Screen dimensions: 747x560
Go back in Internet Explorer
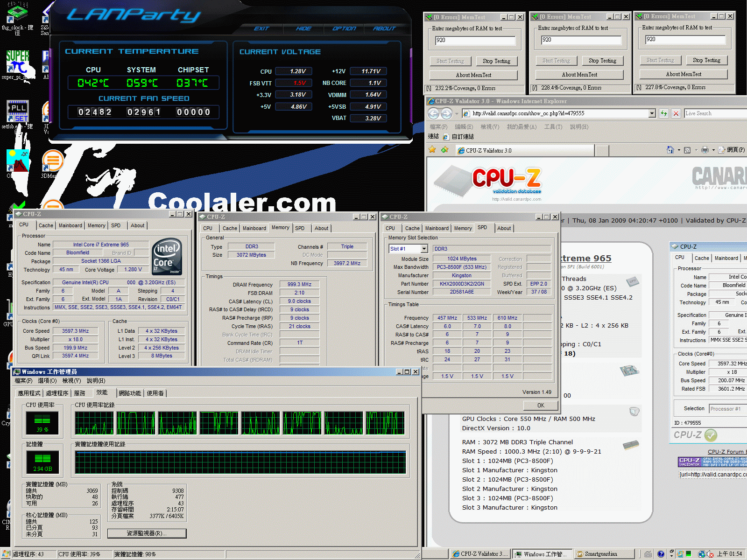click(x=434, y=113)
